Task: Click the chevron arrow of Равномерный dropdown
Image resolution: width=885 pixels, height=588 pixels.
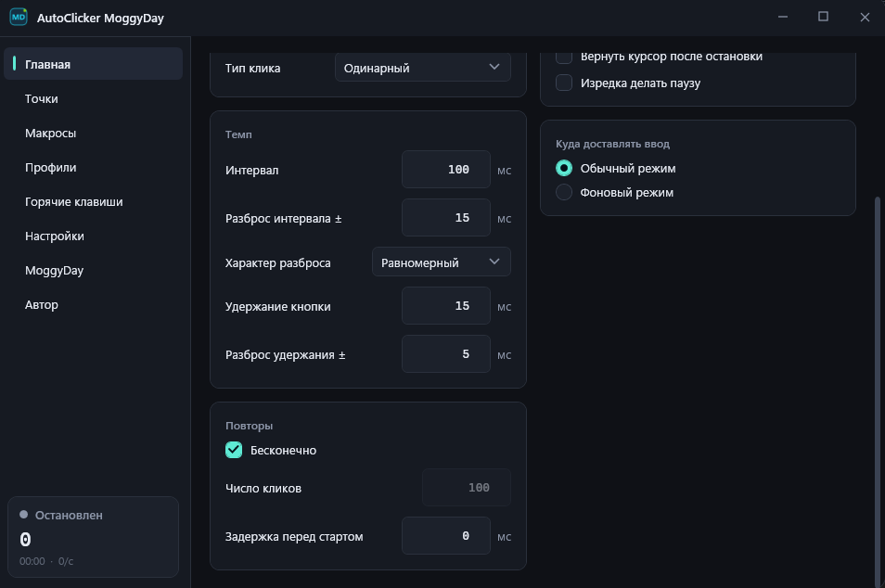Action: [x=494, y=262]
